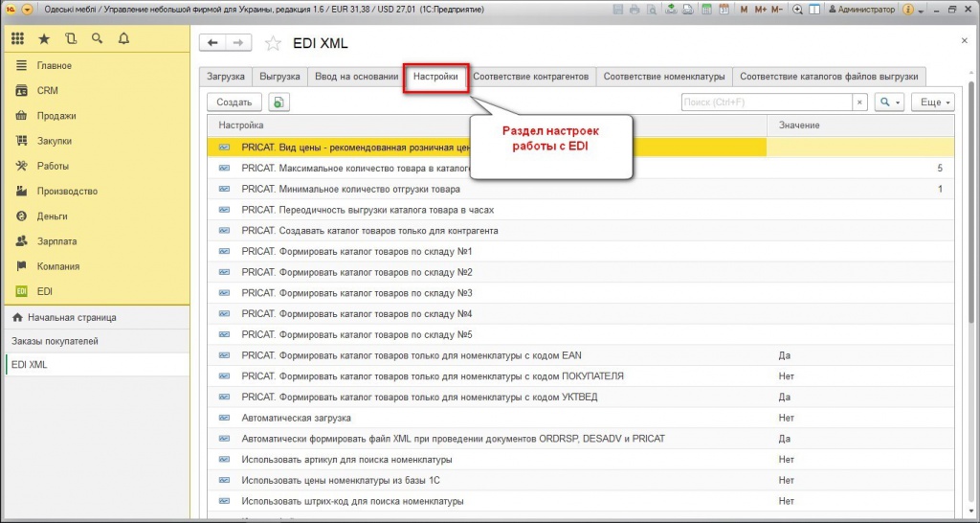Click the green refresh icon beside Создать
This screenshot has height=523, width=980.
278,102
